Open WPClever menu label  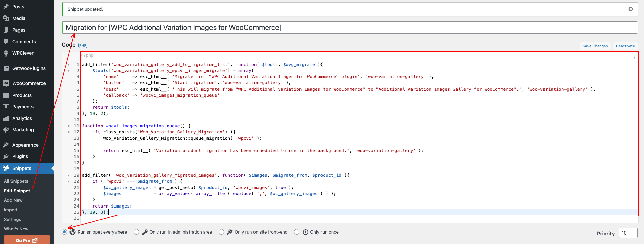click(x=23, y=53)
